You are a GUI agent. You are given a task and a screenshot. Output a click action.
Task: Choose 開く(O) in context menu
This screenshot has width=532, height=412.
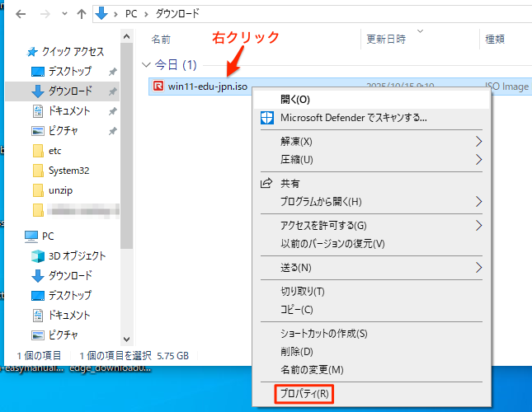295,99
